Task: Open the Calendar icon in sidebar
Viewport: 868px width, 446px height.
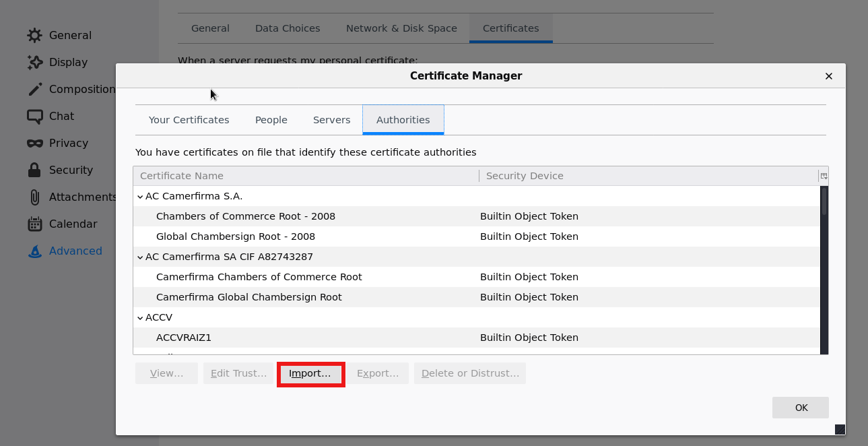Action: point(34,224)
